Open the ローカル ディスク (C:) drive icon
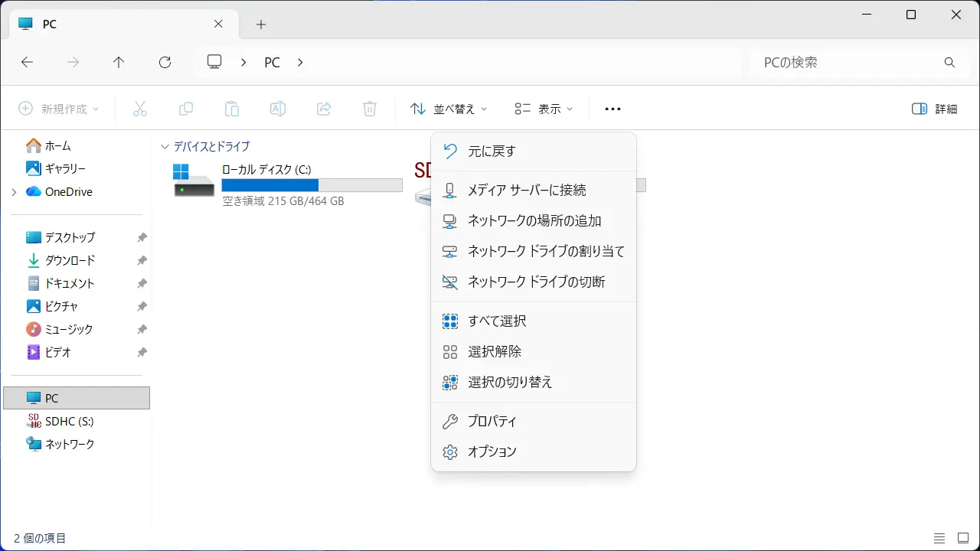The height and width of the screenshot is (551, 980). click(x=194, y=181)
